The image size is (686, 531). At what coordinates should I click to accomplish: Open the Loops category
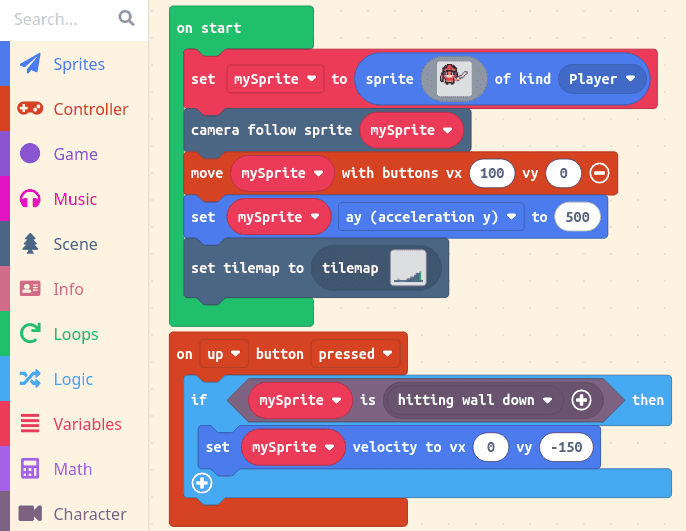[x=75, y=334]
